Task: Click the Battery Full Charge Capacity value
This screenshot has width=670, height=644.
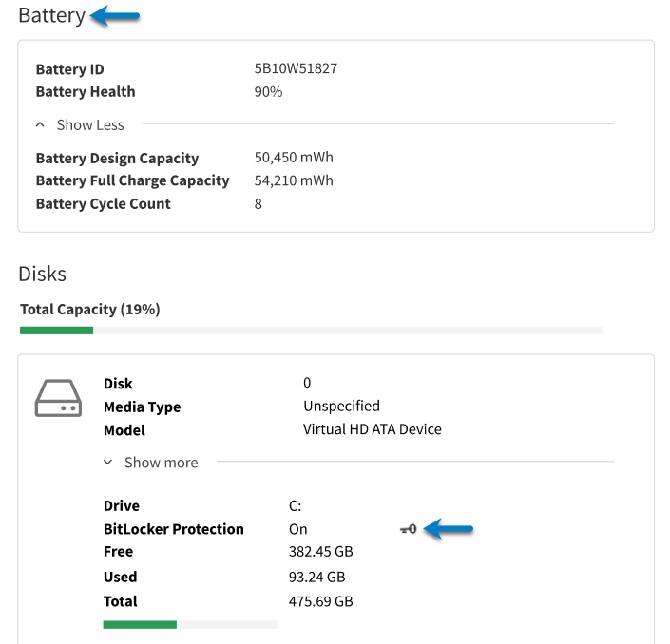Action: (x=294, y=180)
